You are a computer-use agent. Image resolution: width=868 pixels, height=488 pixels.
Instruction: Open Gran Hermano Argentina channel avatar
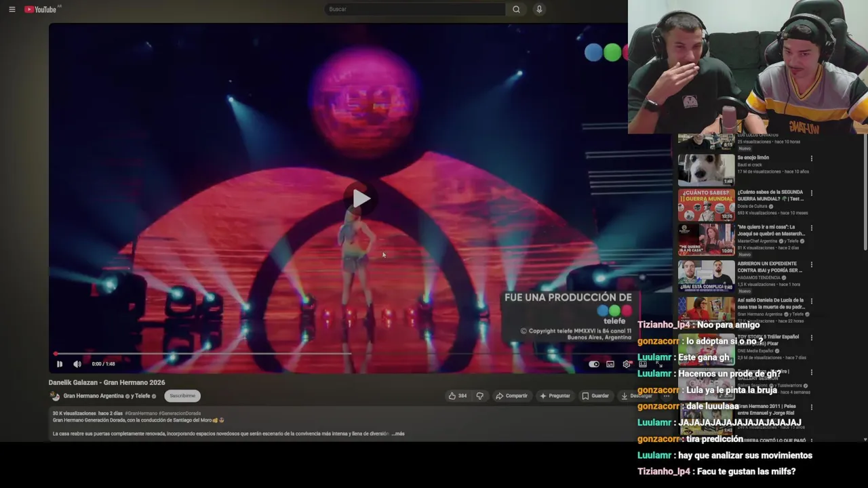click(x=56, y=396)
